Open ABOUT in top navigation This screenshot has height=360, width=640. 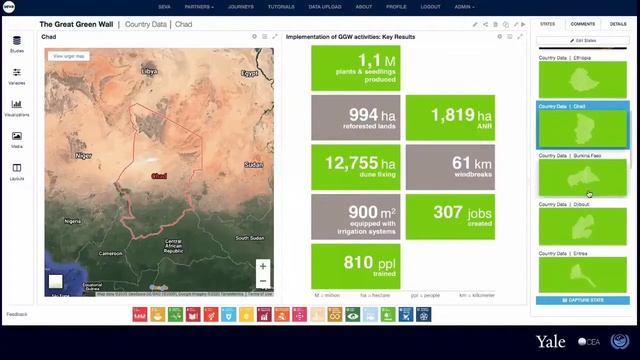pos(364,7)
